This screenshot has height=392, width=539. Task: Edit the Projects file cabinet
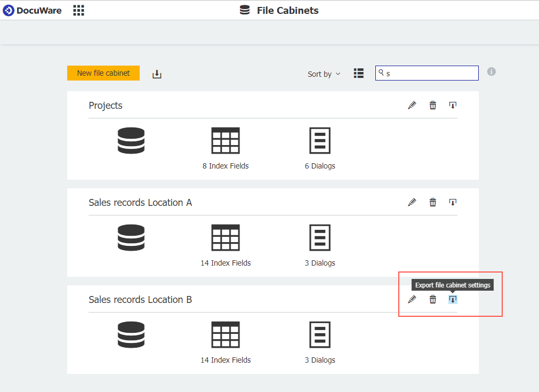[x=412, y=105]
